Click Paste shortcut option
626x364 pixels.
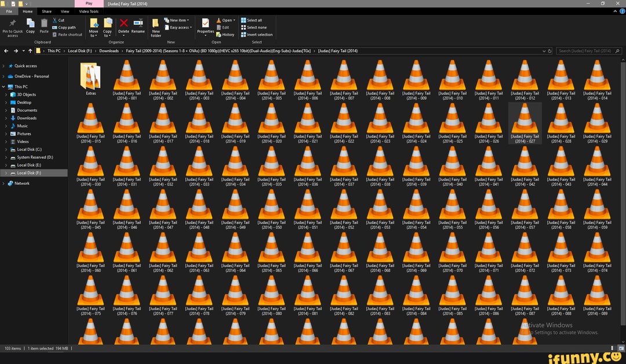(x=67, y=35)
